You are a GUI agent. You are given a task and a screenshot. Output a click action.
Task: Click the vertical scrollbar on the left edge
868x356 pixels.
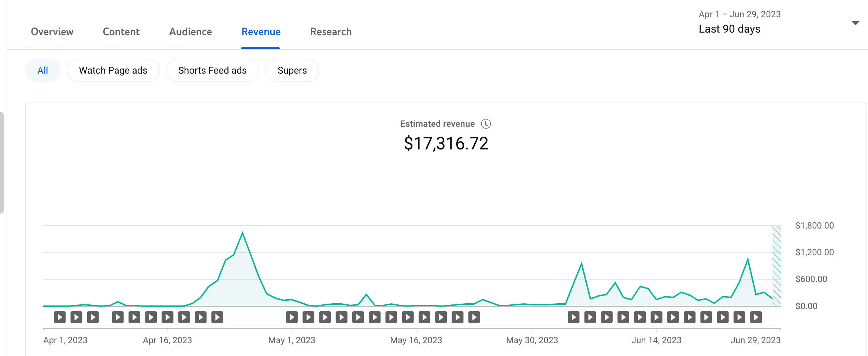(x=2, y=162)
